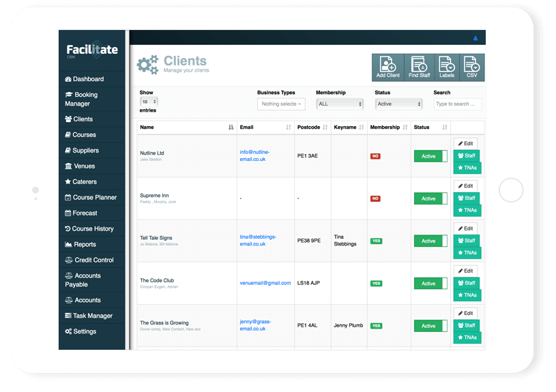Open info@nutline-email.co.uk email link
556x392 pixels.
tap(255, 156)
